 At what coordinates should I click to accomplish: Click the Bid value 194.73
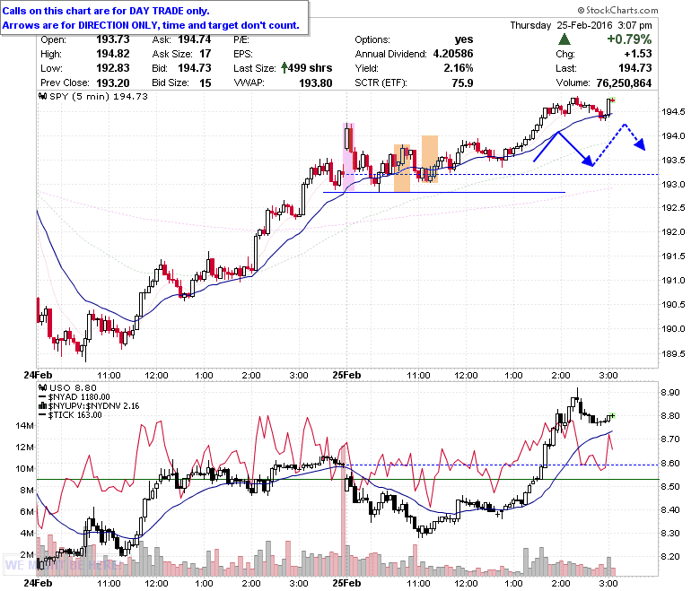(195, 68)
